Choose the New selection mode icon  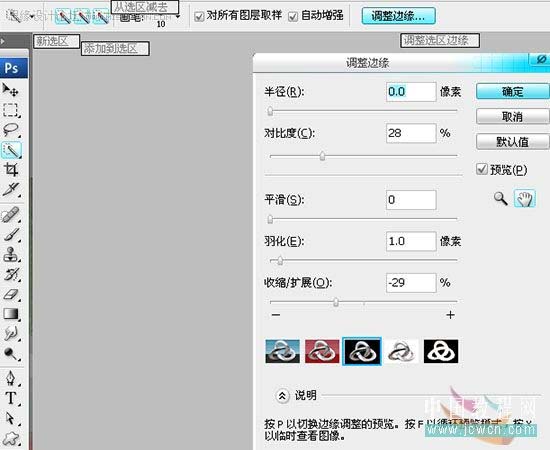tap(63, 16)
